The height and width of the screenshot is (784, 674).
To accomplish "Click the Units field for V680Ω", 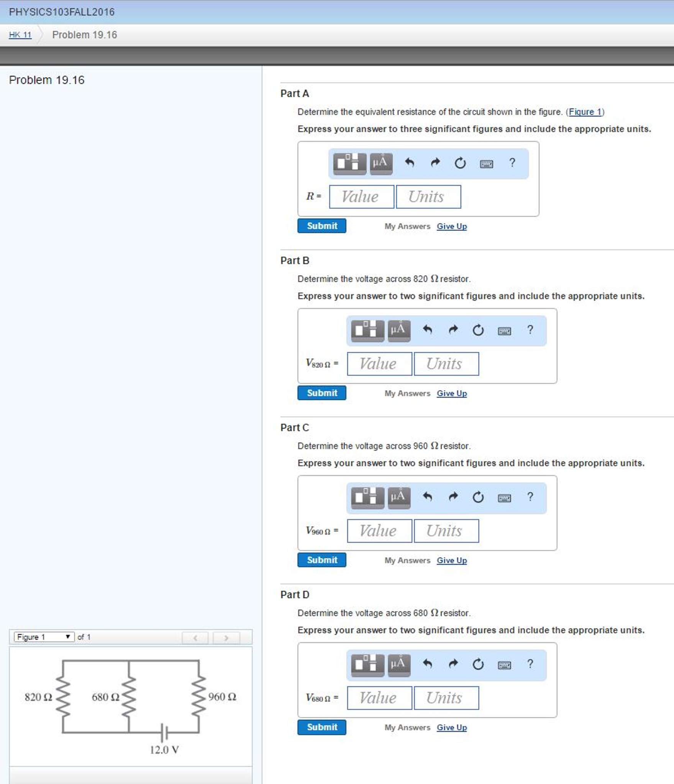I will pyautogui.click(x=446, y=698).
